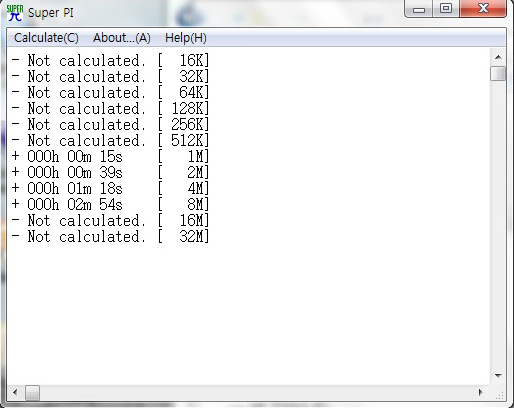
Task: Click the 000h 00m 39s result
Action: [x=75, y=172]
